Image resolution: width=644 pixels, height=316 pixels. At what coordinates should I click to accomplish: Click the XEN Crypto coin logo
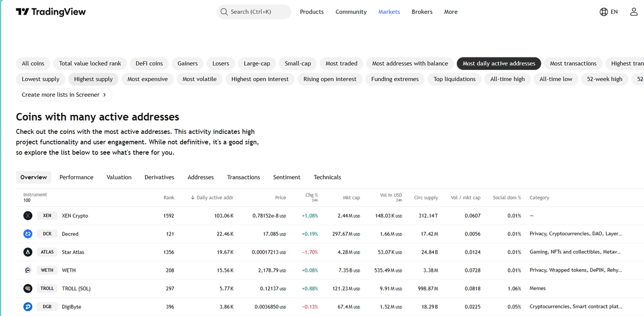click(28, 216)
